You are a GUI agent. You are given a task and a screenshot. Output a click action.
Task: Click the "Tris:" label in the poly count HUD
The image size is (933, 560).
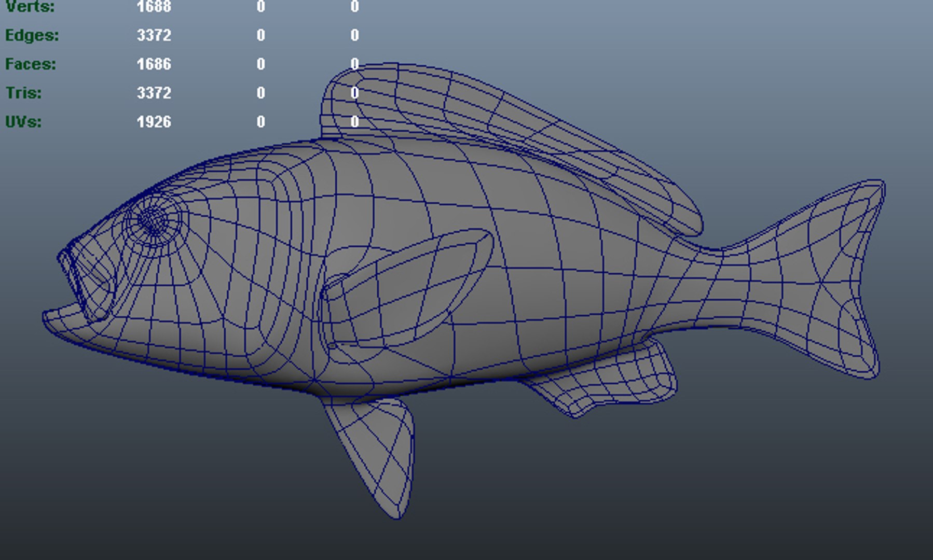(x=23, y=93)
